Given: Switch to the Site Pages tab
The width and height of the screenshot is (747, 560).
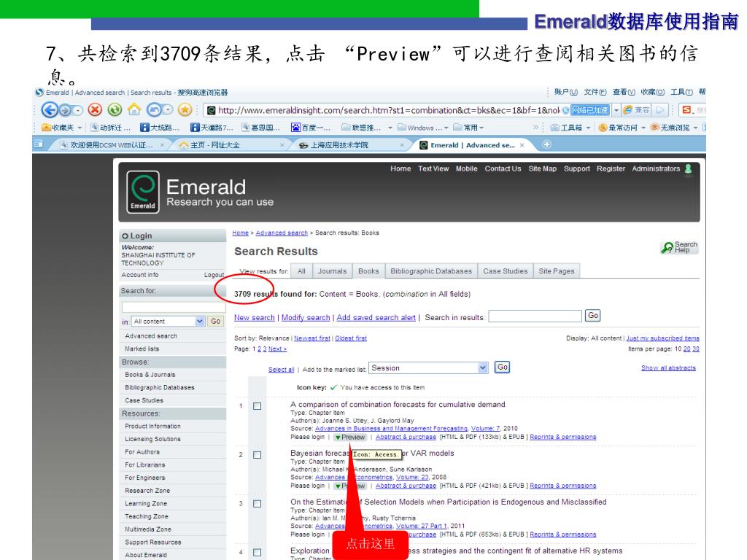Looking at the screenshot, I should pyautogui.click(x=557, y=271).
